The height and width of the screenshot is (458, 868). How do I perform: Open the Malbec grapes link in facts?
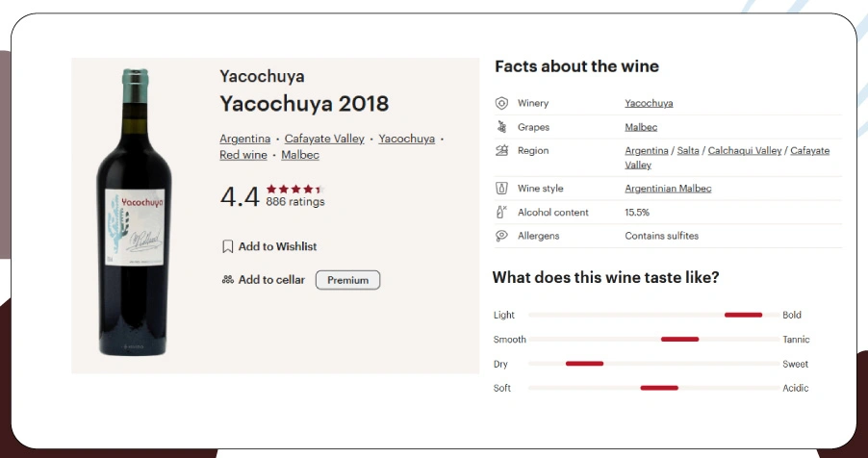pos(641,127)
